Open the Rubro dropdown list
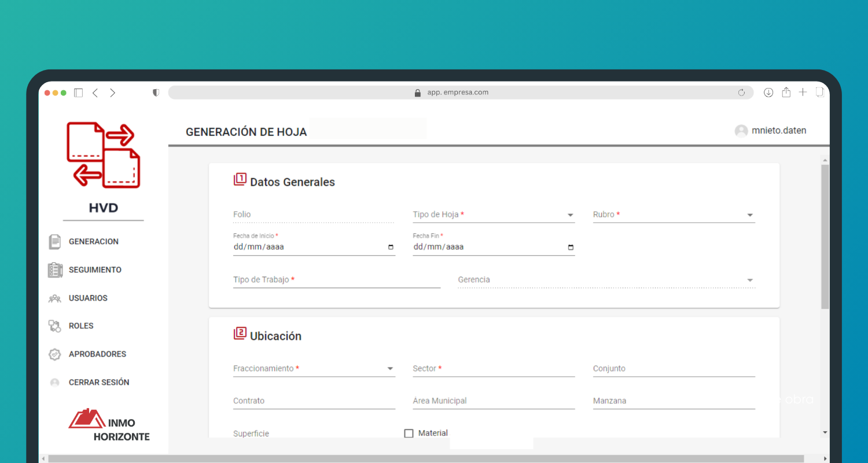 pos(750,215)
